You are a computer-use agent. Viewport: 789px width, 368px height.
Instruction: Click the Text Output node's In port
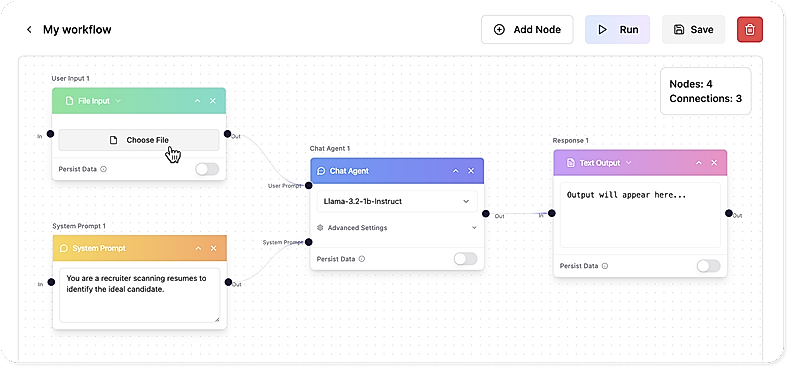point(551,213)
